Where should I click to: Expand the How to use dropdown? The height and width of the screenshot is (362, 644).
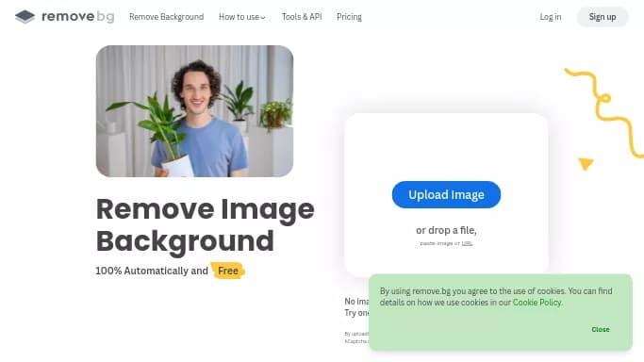tap(242, 17)
